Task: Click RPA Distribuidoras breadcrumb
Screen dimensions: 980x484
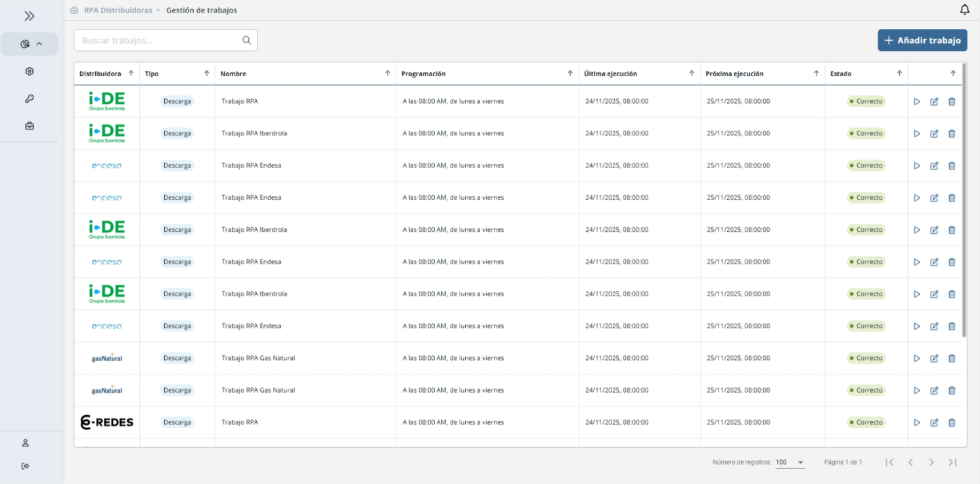Action: pyautogui.click(x=118, y=11)
